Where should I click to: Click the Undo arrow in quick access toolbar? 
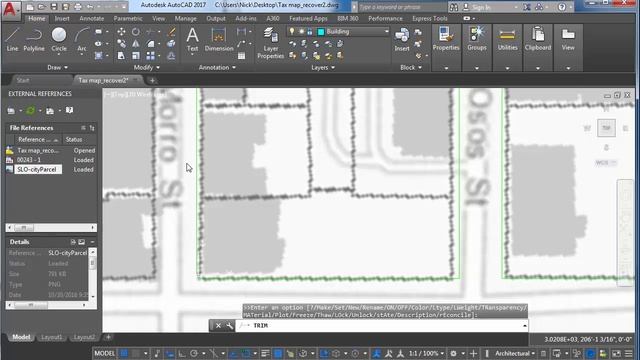90,7
